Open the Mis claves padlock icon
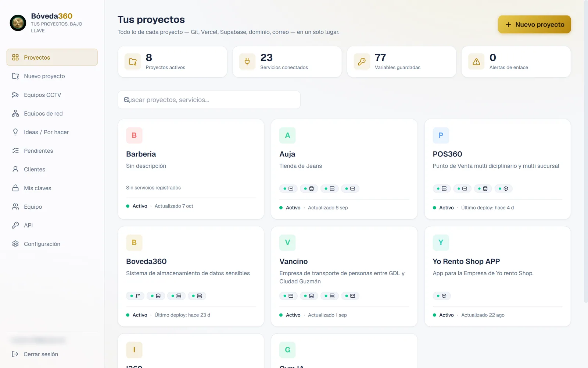 pyautogui.click(x=15, y=188)
